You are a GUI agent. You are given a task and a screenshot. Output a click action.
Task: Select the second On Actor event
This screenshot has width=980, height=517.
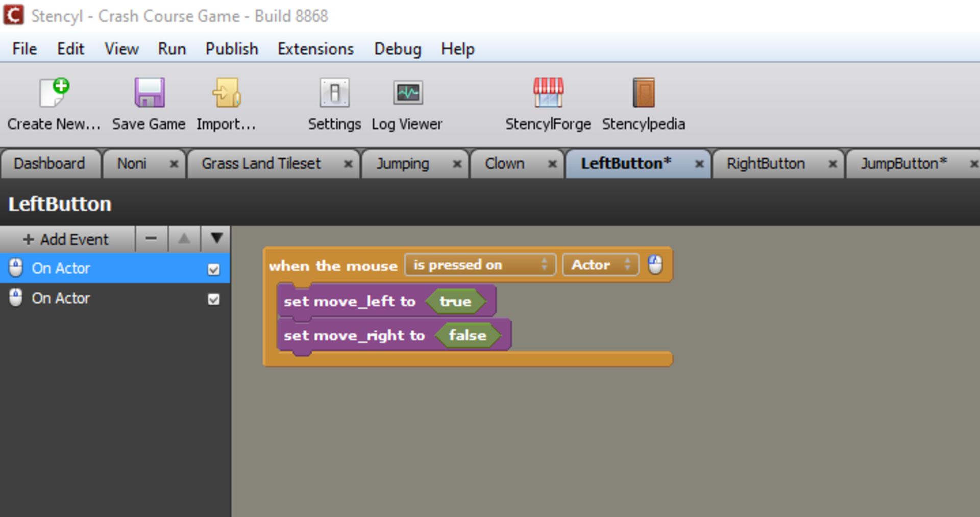pos(61,299)
